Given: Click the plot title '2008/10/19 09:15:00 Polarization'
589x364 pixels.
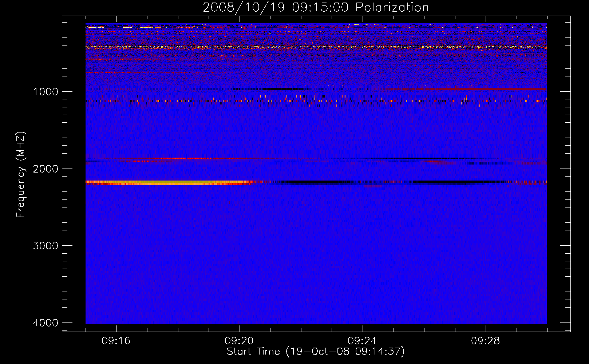Looking at the screenshot, I should [x=316, y=8].
